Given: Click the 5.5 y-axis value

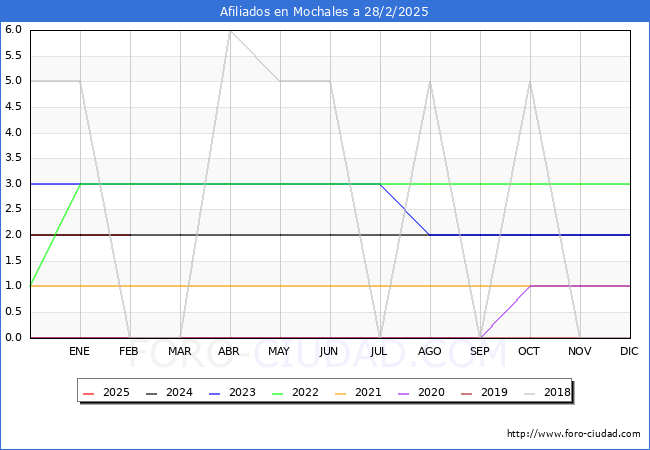Looking at the screenshot, I should click(13, 55).
